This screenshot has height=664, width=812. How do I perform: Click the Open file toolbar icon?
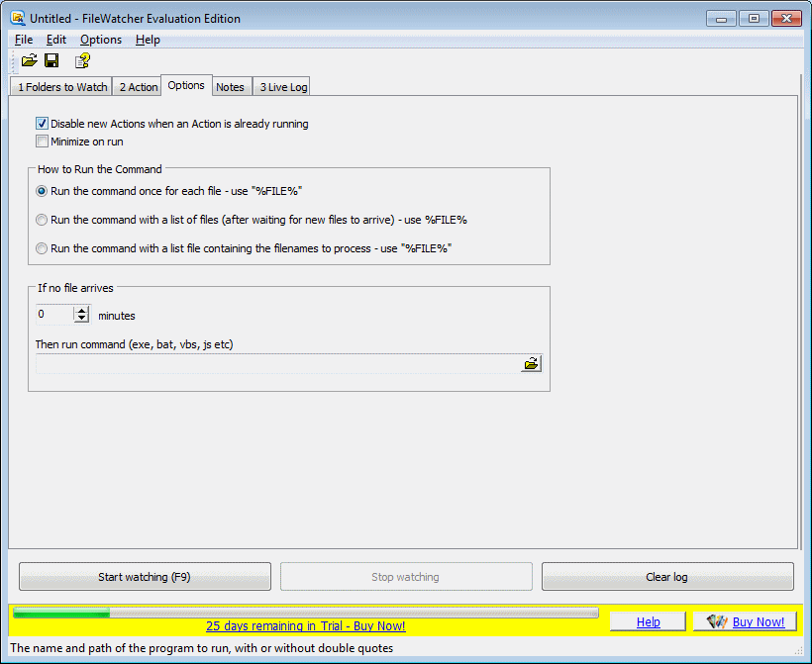pyautogui.click(x=29, y=61)
